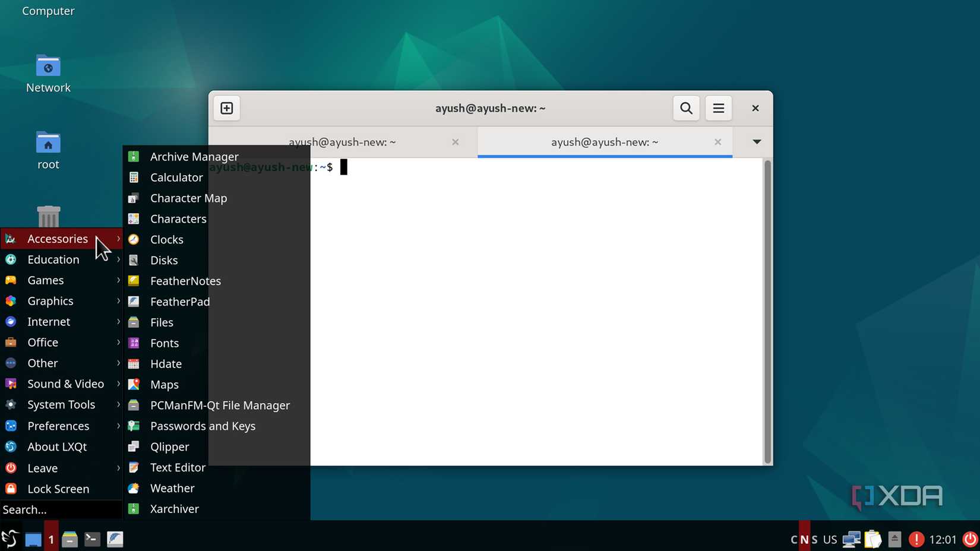Open a new terminal tab with the plus icon
The image size is (980, 551).
[x=226, y=108]
